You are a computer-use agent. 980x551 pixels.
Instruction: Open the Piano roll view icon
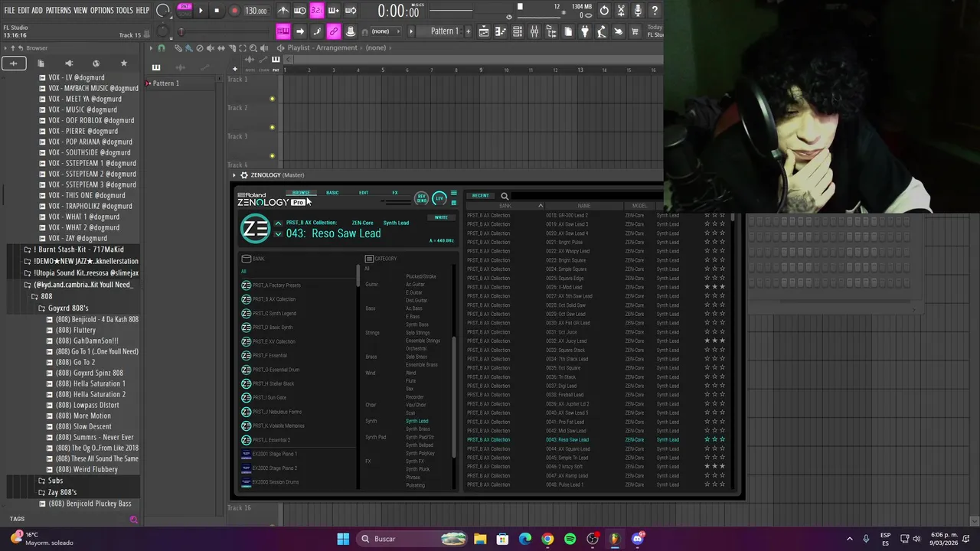point(501,31)
